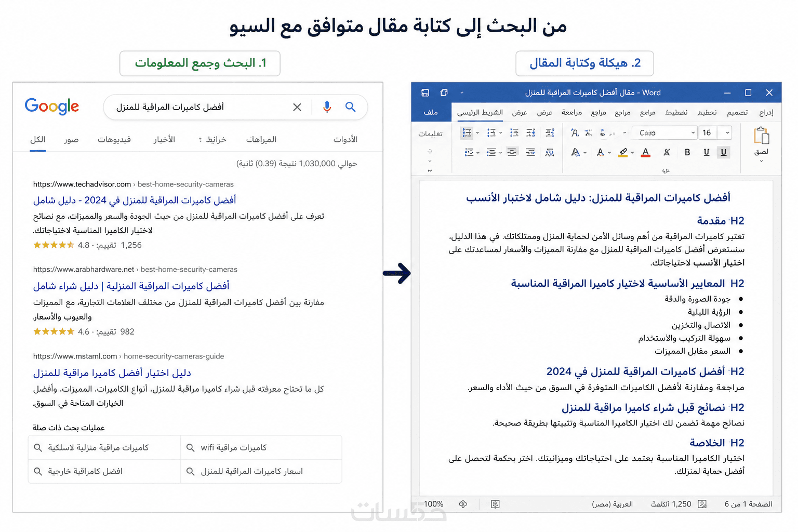
Task: Open the إدراج (Insert) ribbon tab
Action: click(x=766, y=112)
